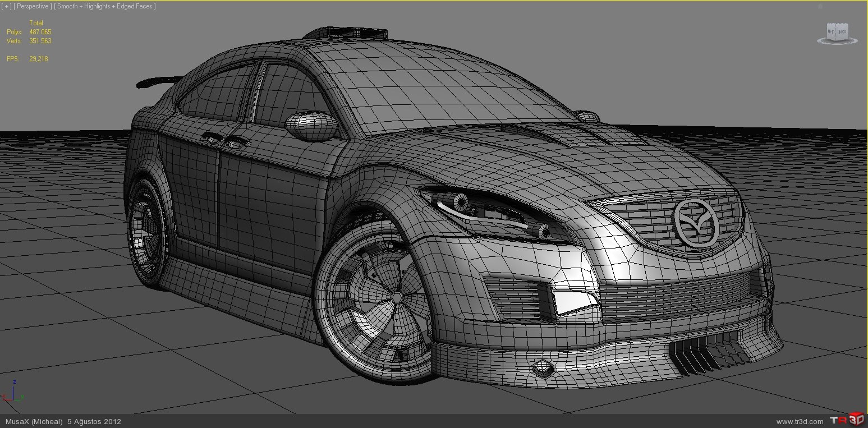Image resolution: width=868 pixels, height=428 pixels.
Task: Click the TR3D logo
Action: coord(847,420)
